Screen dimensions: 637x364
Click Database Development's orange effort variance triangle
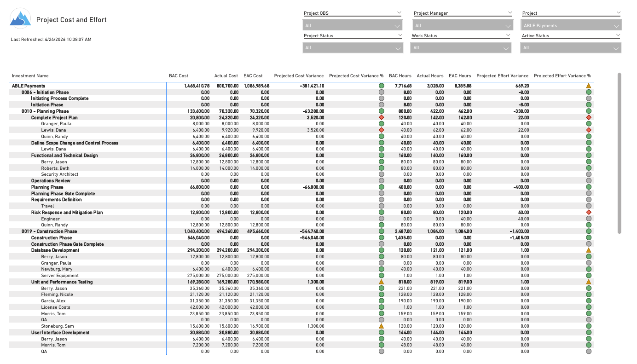[588, 250]
